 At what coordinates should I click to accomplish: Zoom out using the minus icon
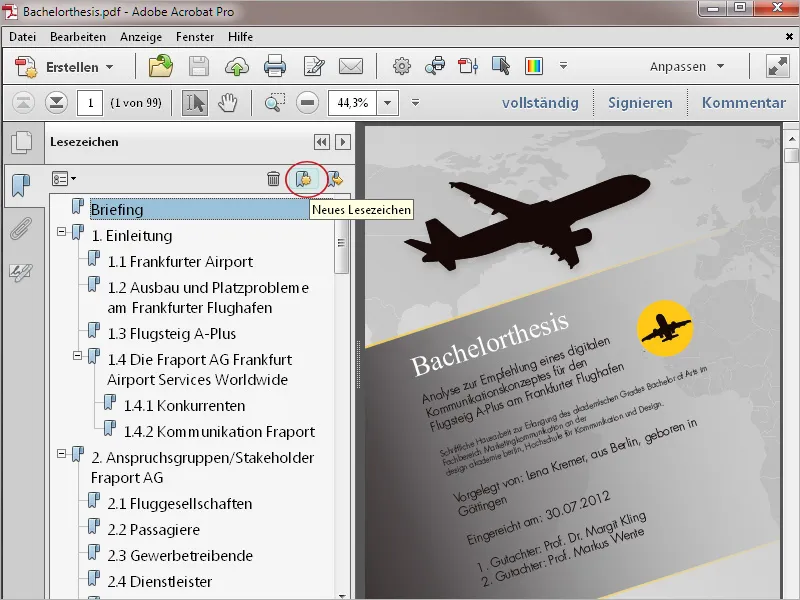pyautogui.click(x=306, y=102)
